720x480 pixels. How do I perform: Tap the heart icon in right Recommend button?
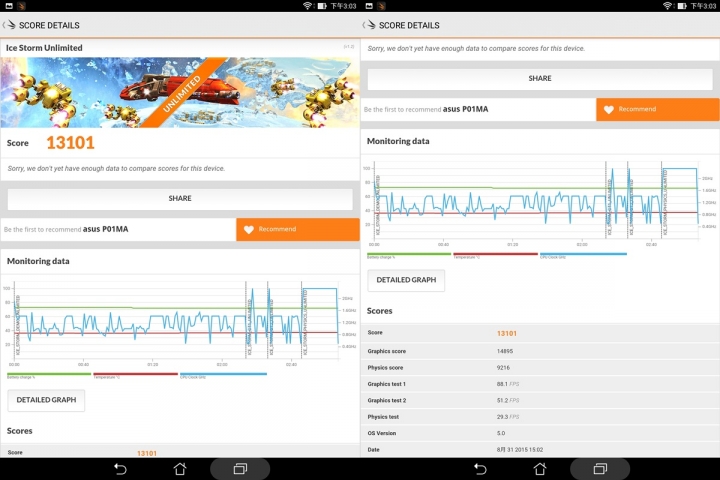608,110
